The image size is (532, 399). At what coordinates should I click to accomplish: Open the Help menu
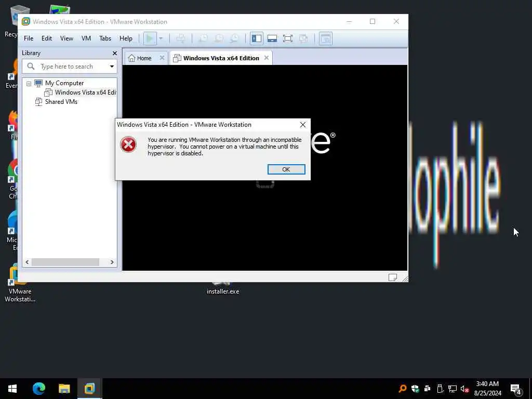pyautogui.click(x=126, y=38)
